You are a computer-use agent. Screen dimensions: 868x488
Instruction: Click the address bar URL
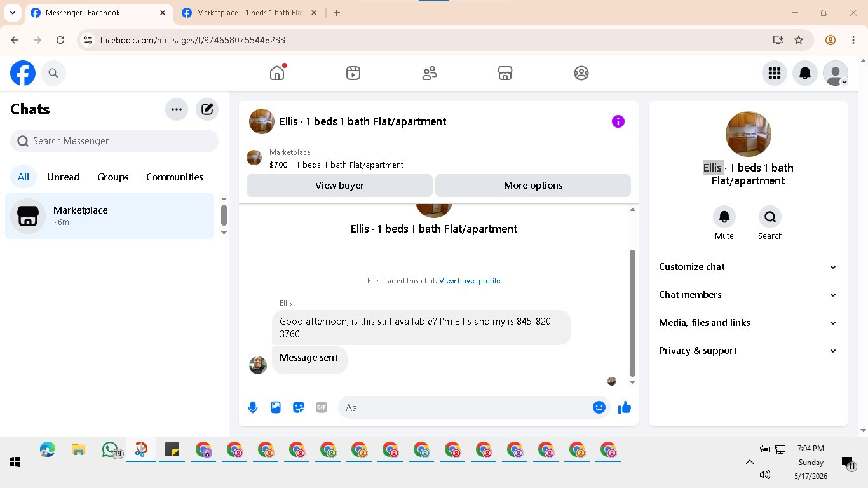pyautogui.click(x=193, y=40)
